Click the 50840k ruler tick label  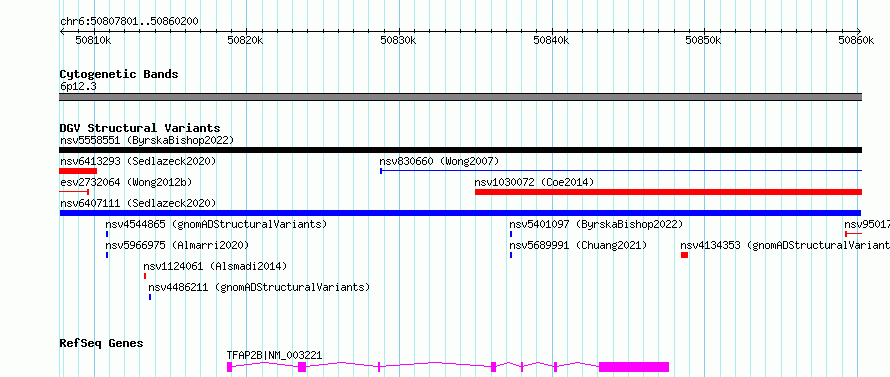point(551,40)
